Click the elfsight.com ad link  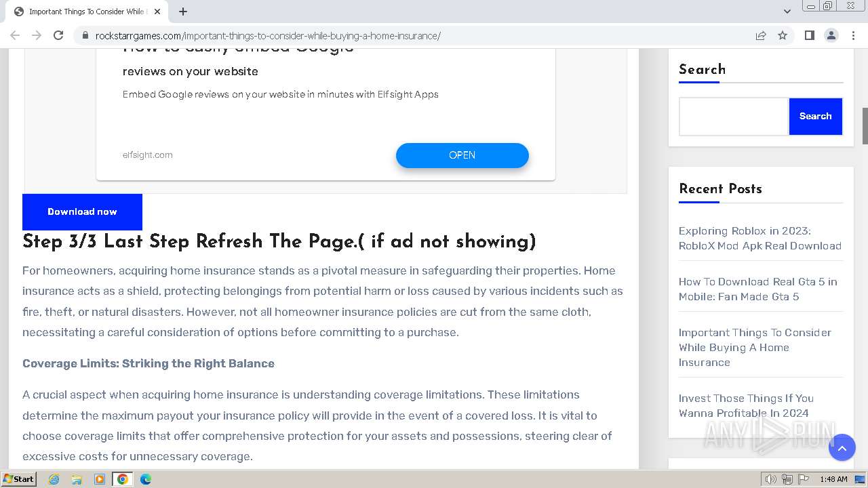pos(147,155)
